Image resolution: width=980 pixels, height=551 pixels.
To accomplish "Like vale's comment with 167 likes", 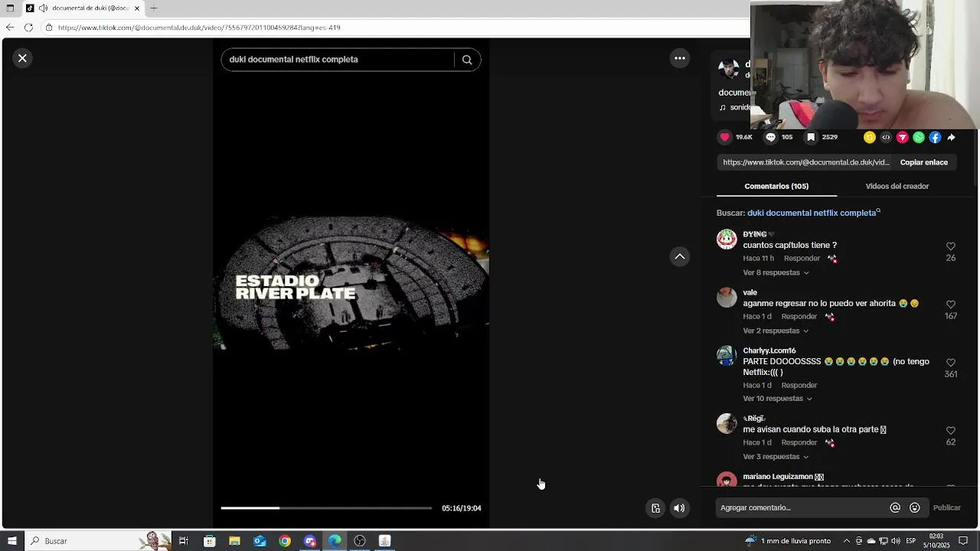I will [951, 305].
